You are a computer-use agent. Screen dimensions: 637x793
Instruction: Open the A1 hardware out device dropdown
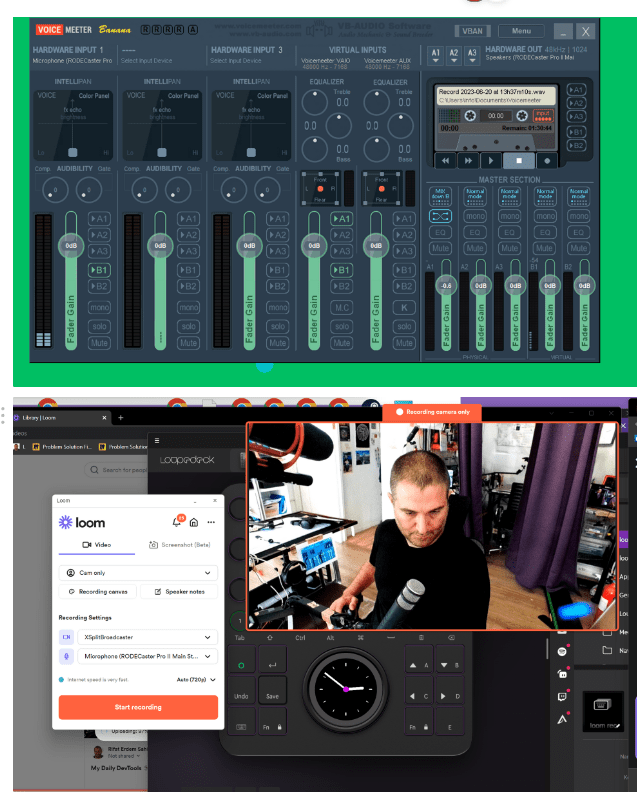tap(436, 56)
